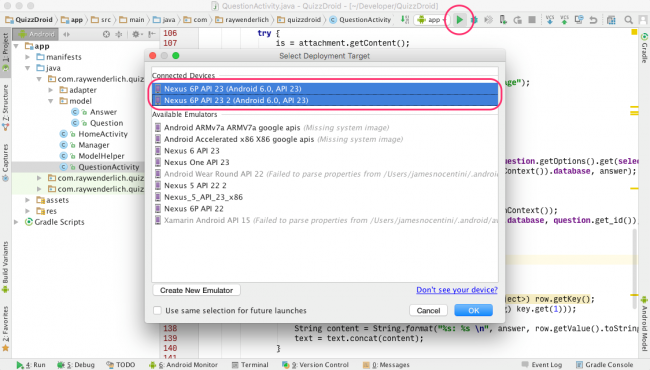Click the search magnifier icon in toolbar
This screenshot has height=370, width=650.
(x=628, y=19)
